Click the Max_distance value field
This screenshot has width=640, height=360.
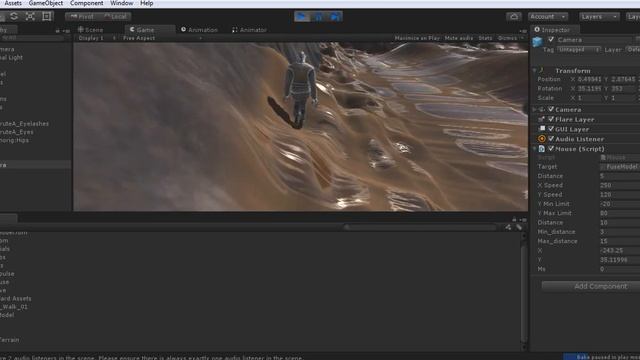620,241
